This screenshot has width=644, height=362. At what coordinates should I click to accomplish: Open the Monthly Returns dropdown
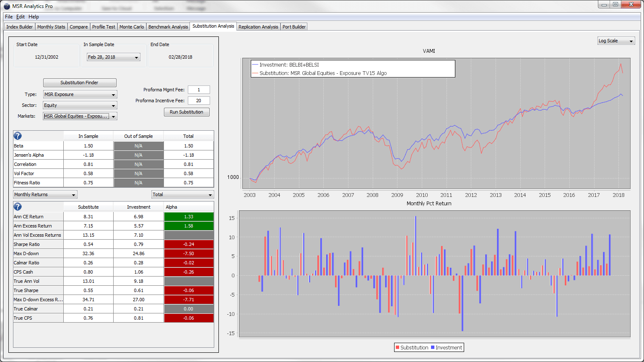(x=45, y=195)
